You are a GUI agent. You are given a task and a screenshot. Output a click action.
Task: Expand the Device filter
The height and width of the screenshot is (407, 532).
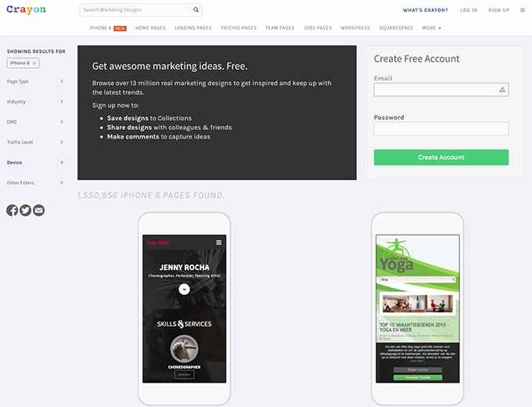[35, 163]
